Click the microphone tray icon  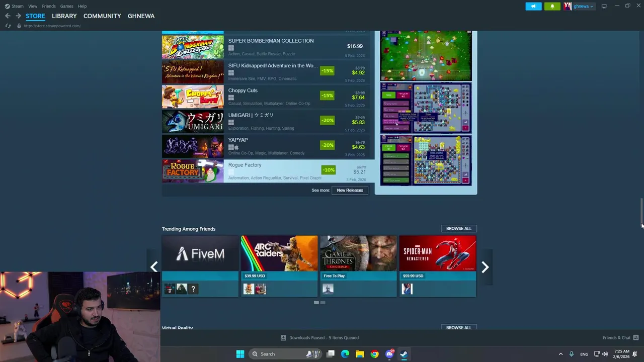coord(571,354)
